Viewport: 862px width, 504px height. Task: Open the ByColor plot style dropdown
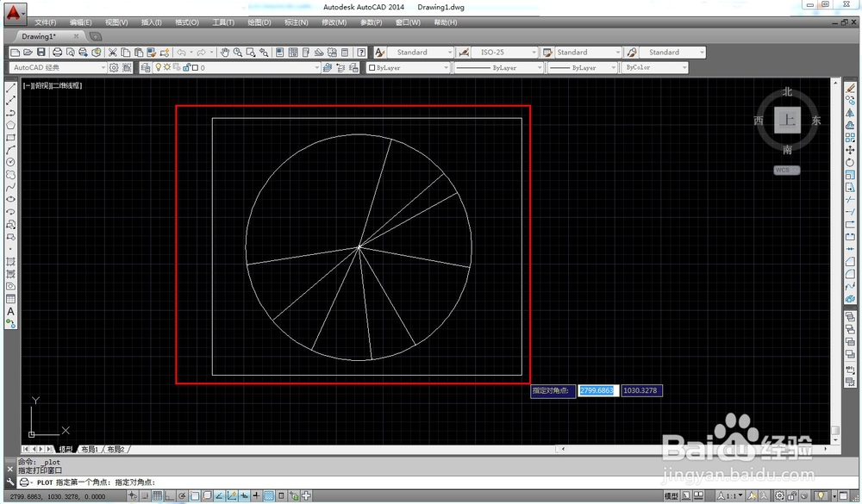[x=655, y=67]
